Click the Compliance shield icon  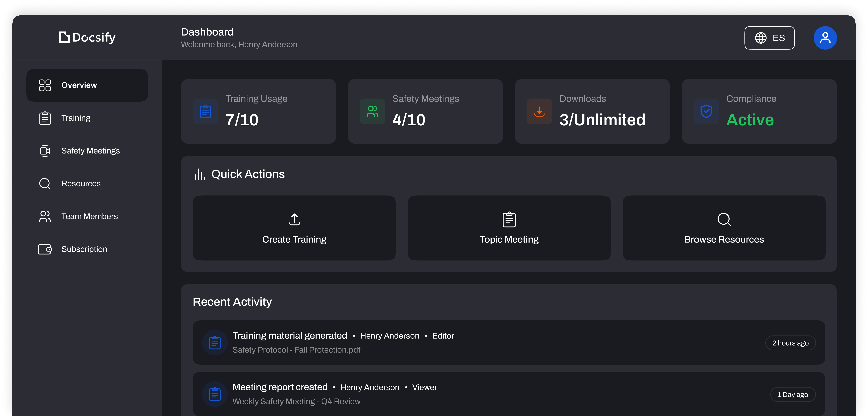[x=706, y=112]
